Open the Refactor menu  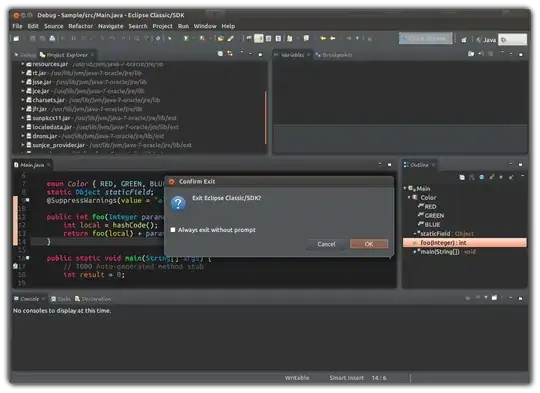coord(81,26)
